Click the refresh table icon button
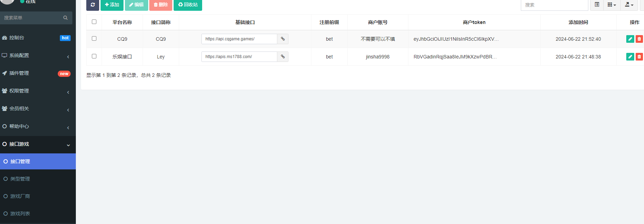Viewport: 644px width, 224px height. tap(93, 5)
